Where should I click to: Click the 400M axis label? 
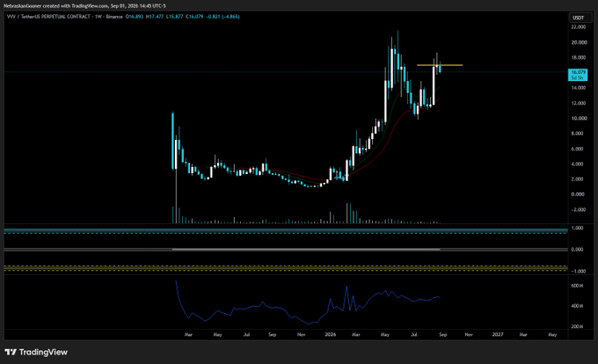tap(577, 306)
